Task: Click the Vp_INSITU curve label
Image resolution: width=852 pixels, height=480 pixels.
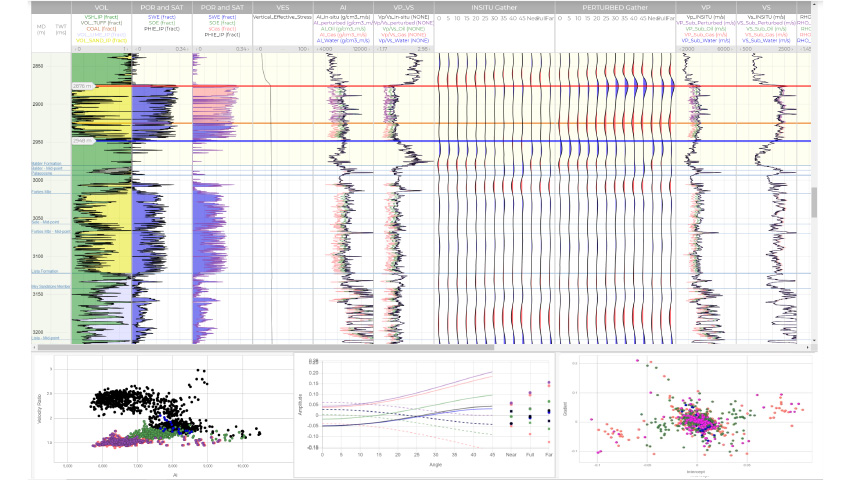Action: (706, 17)
